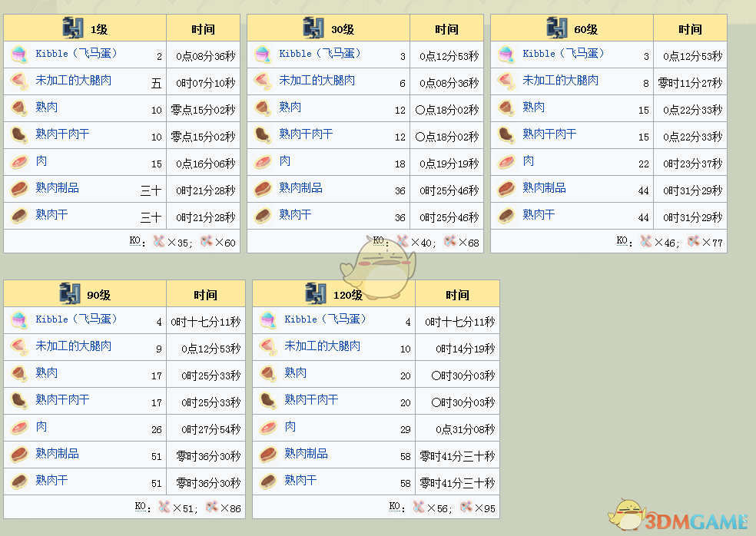Click the 熟肉干肉干 icon in 90级 table
Viewport: 756px width, 536px height.
(19, 400)
